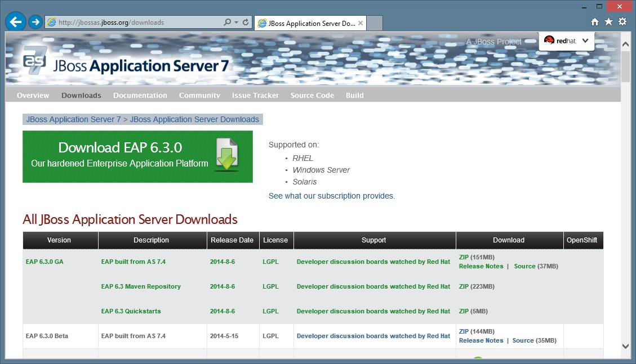Open the address bar search dropdown arrow

236,23
